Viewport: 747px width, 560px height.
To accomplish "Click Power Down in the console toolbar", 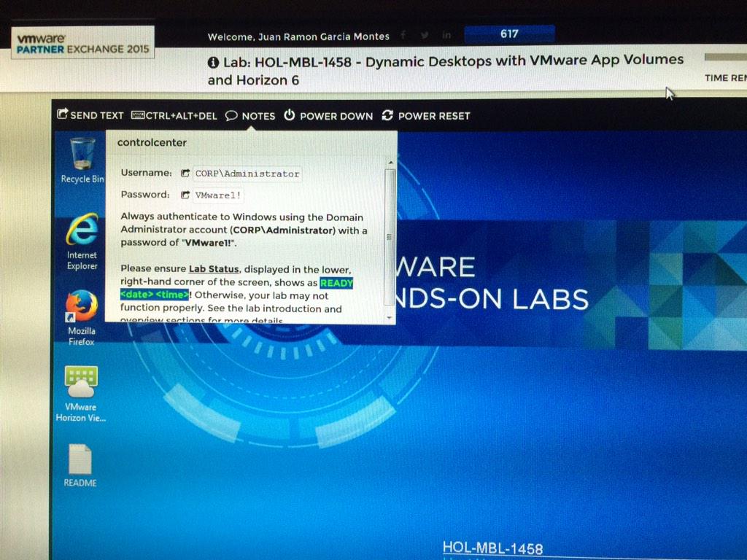I will [x=329, y=116].
